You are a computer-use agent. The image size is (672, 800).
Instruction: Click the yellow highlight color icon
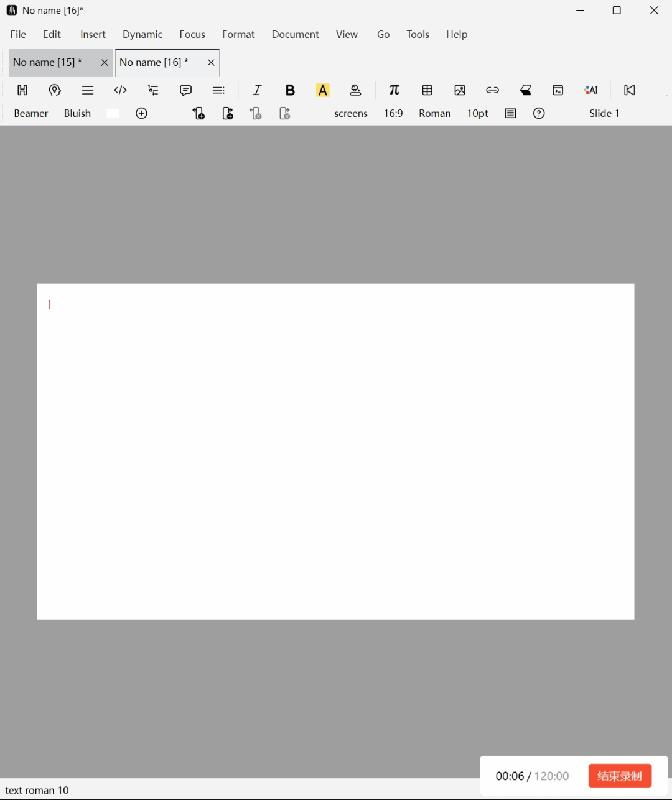point(322,90)
